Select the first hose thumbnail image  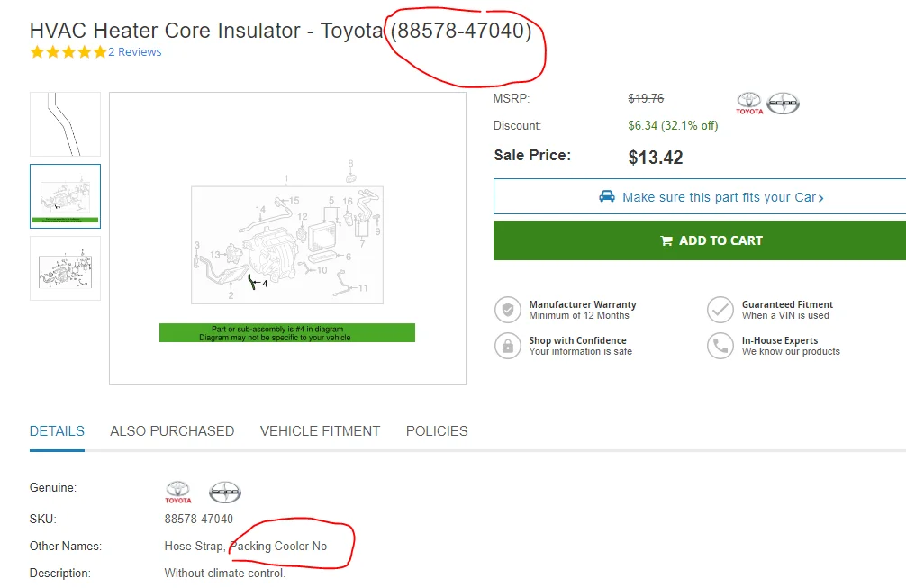tap(65, 124)
